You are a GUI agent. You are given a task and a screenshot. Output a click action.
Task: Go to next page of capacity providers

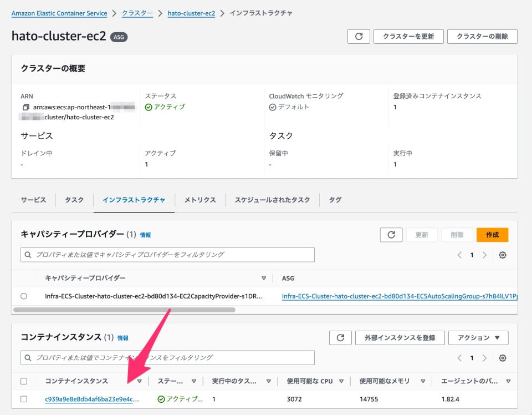(x=485, y=255)
